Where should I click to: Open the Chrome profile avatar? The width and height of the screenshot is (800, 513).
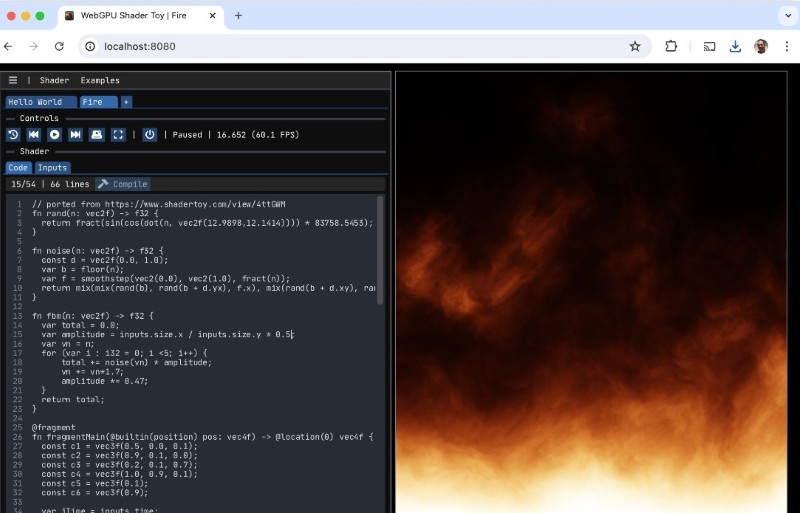[x=761, y=46]
